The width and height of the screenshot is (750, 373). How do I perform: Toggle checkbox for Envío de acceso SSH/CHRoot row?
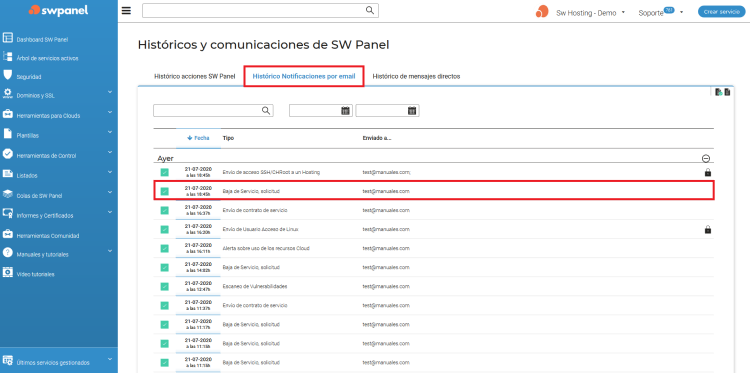165,172
